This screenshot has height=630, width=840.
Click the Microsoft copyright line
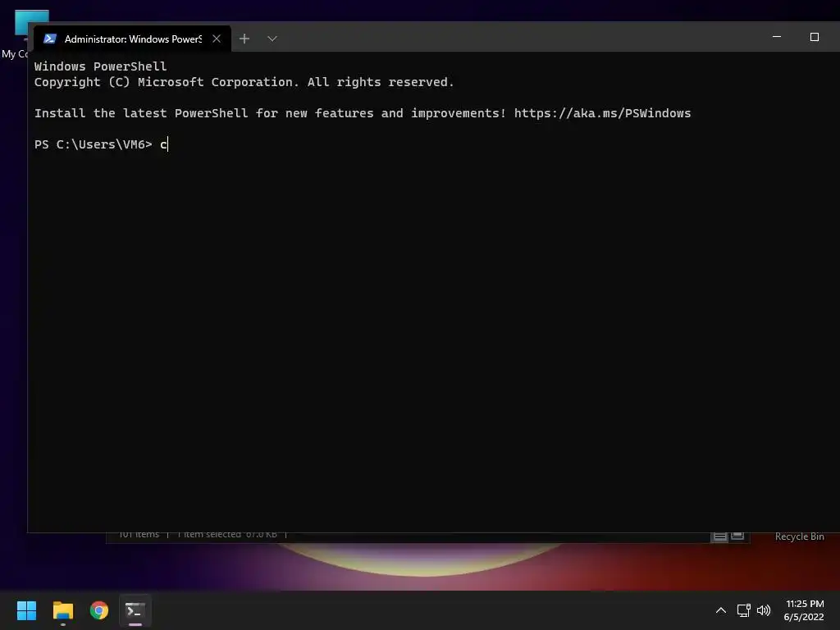point(244,82)
